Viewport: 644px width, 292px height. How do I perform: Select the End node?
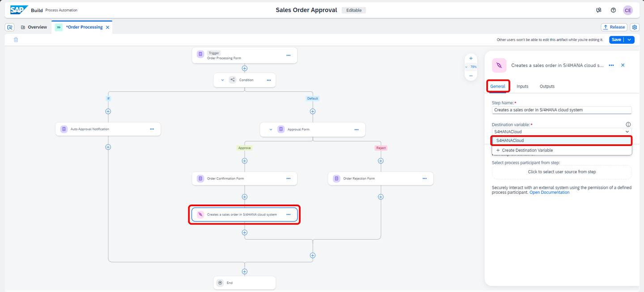tap(245, 283)
